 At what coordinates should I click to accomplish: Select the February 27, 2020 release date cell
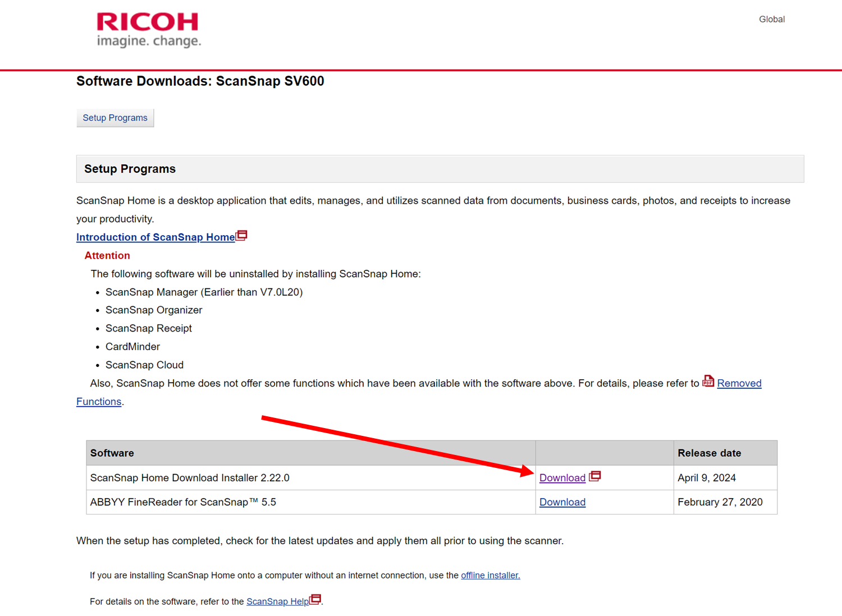(x=725, y=502)
